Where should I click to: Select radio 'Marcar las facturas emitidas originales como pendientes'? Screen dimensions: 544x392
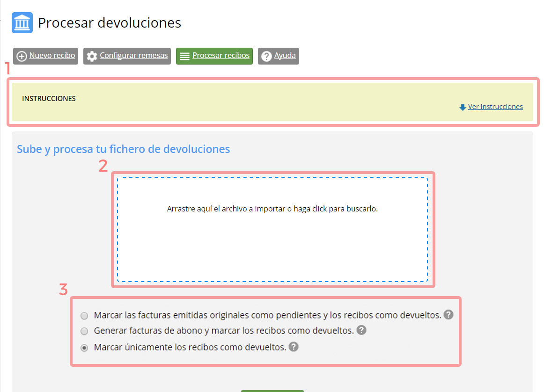[x=84, y=316]
